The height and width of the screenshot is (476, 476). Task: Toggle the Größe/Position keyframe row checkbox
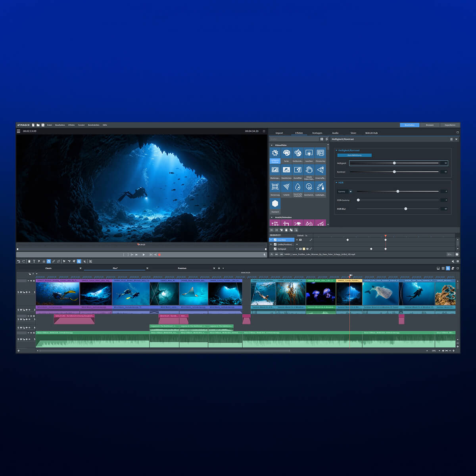[275, 244]
